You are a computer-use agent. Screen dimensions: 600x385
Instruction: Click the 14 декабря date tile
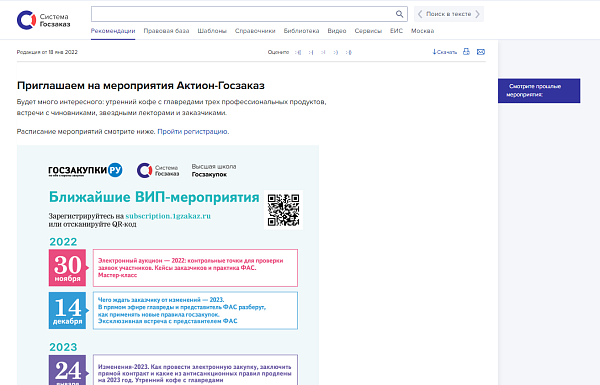click(x=67, y=310)
